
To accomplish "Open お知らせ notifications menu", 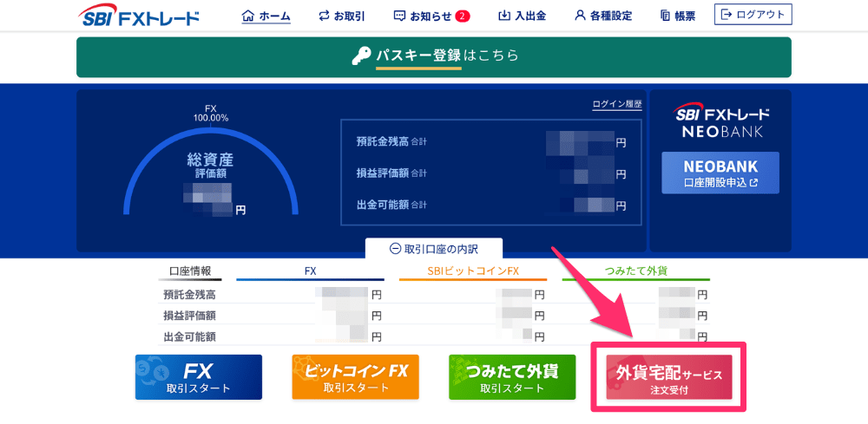I will coord(431,16).
